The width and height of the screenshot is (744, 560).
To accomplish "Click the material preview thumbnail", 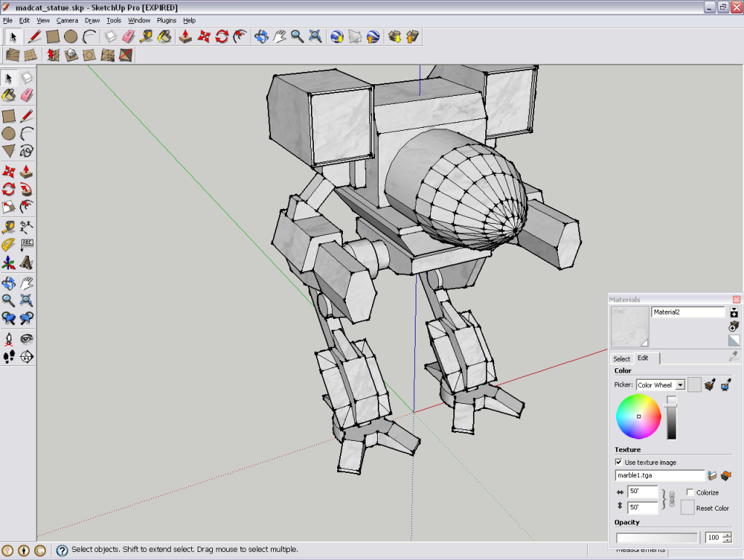I will click(x=630, y=327).
